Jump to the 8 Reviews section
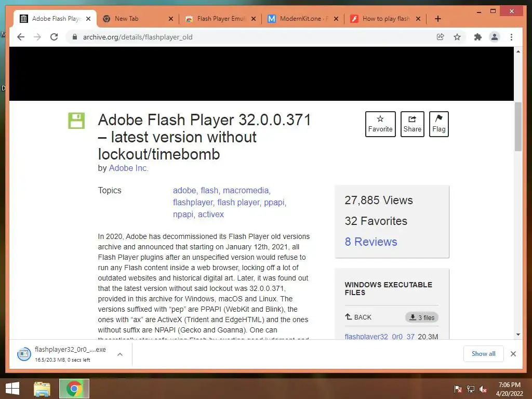Image resolution: width=532 pixels, height=399 pixels. coord(371,242)
